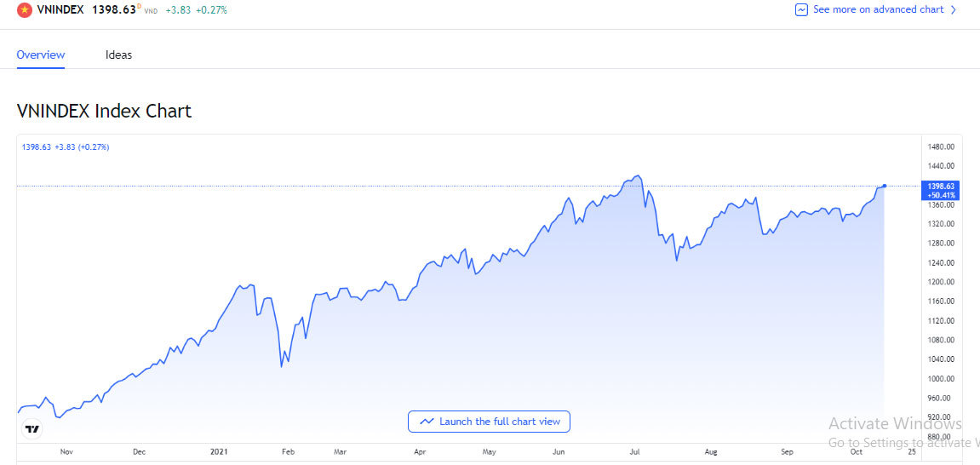The width and height of the screenshot is (980, 465).
Task: Click the 1480.00 mark on the price scale
Action: point(942,146)
